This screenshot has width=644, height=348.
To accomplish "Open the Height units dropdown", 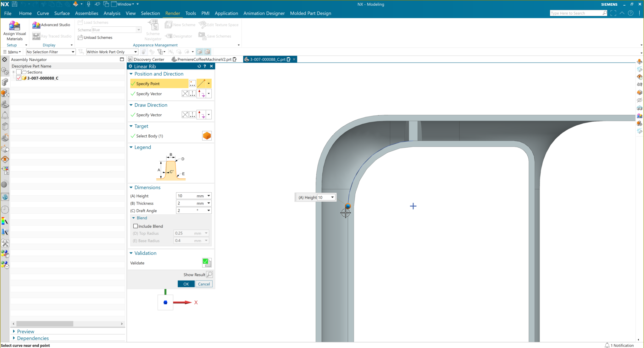I will [x=208, y=195].
